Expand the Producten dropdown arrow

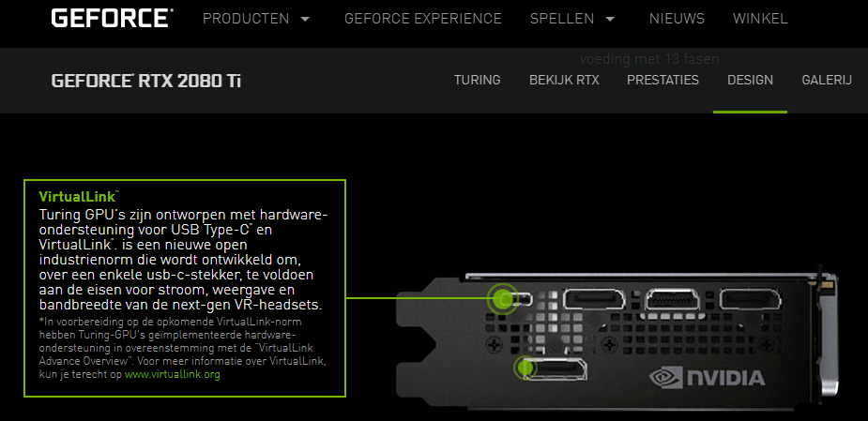tap(304, 19)
